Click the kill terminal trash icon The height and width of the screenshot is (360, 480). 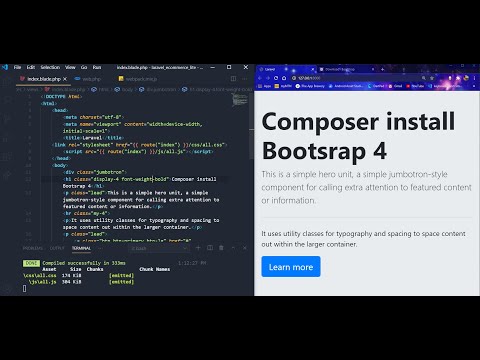click(221, 248)
